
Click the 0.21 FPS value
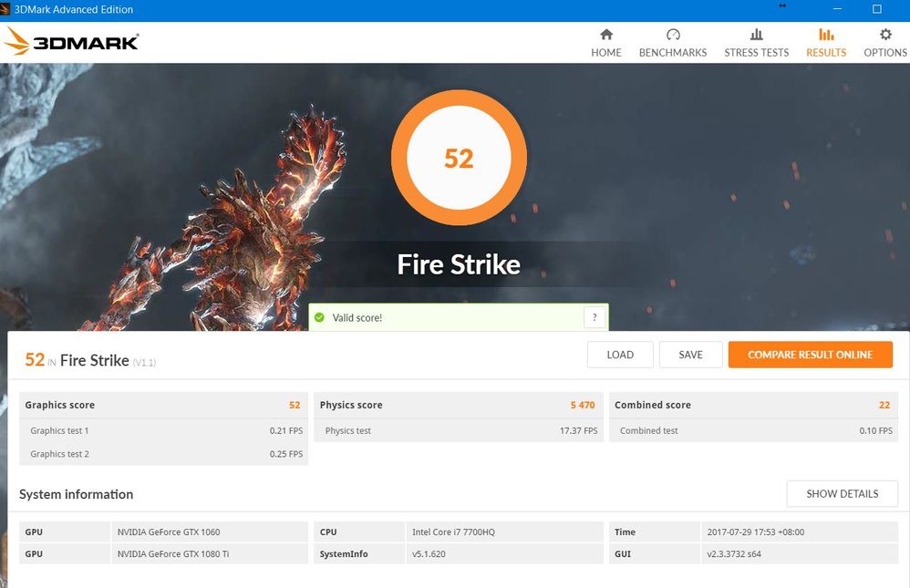click(286, 430)
